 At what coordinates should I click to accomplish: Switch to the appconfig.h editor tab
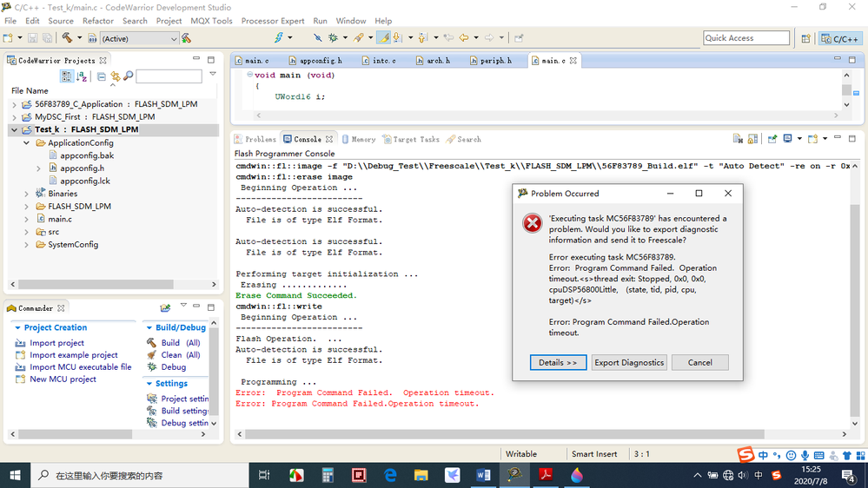315,60
